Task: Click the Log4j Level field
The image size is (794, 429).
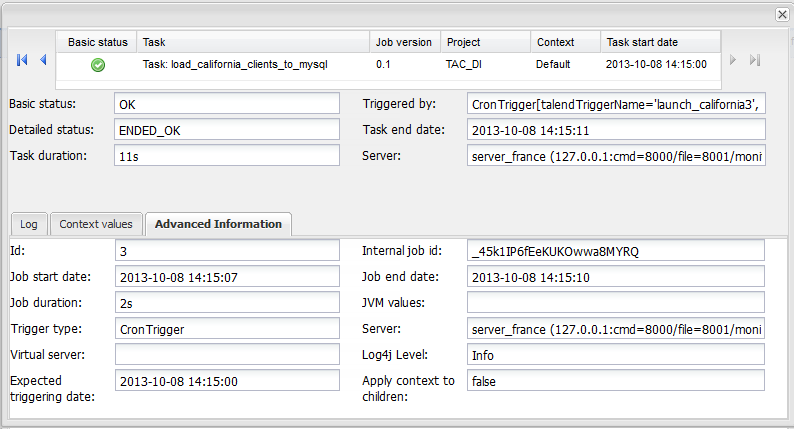Action: point(615,355)
